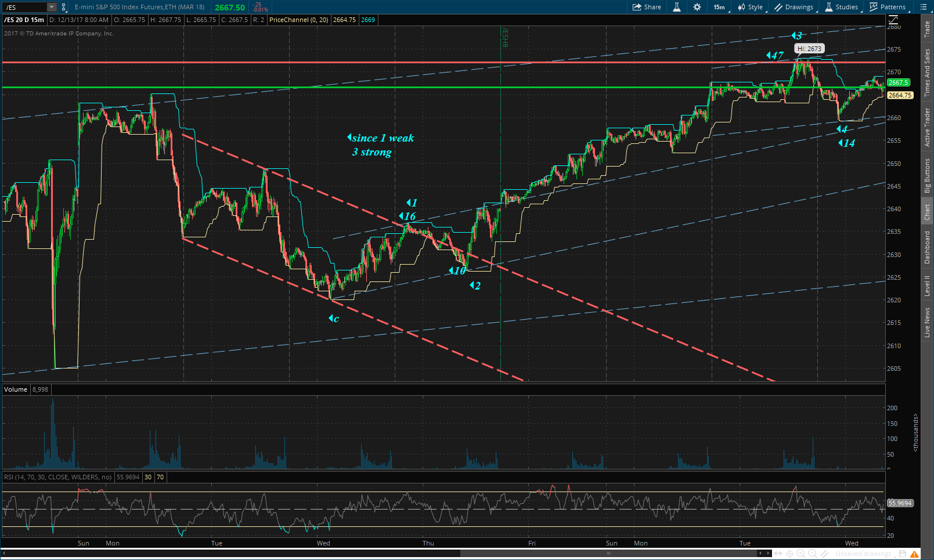Click the '10' chart annotation label

(x=457, y=271)
